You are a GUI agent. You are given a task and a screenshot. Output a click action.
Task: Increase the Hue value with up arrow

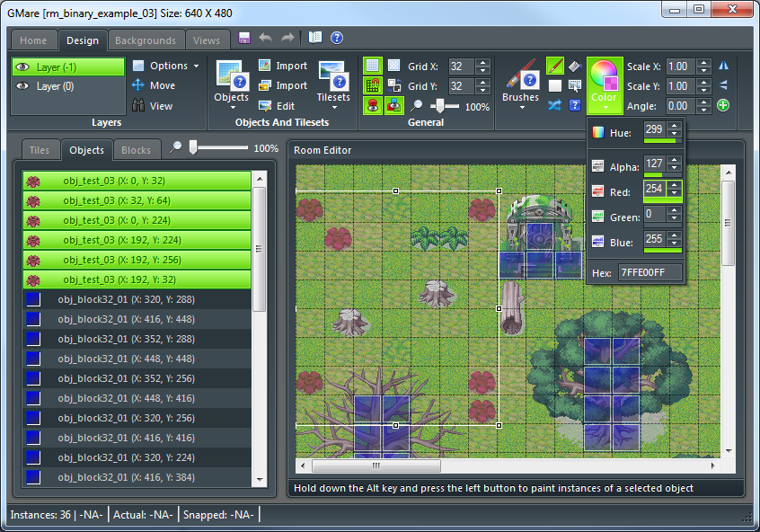click(x=675, y=126)
